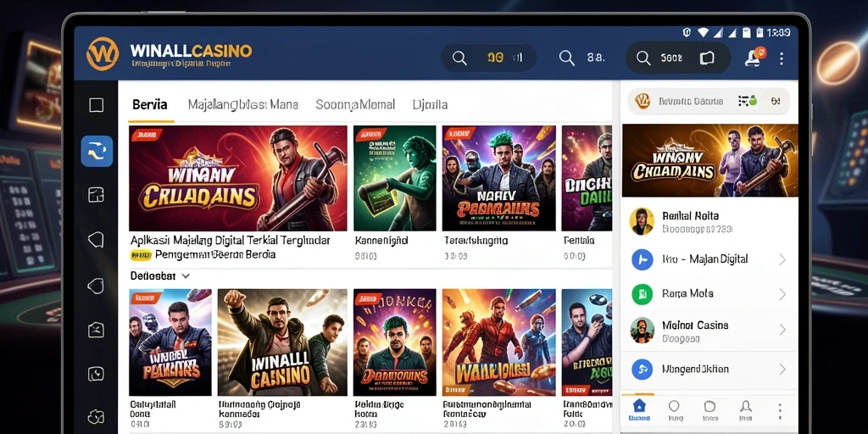
Task: Click the search icon next to 8.8.
Action: 566,58
